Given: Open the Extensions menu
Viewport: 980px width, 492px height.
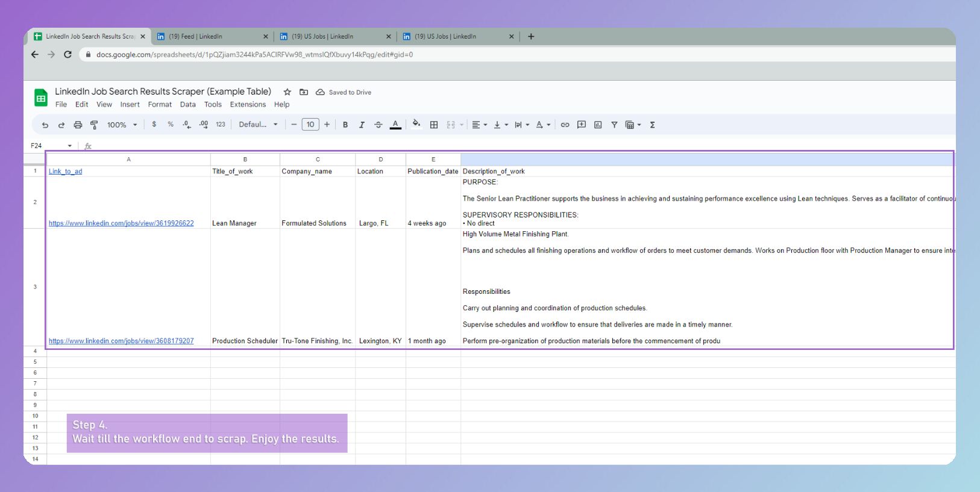Looking at the screenshot, I should click(248, 104).
